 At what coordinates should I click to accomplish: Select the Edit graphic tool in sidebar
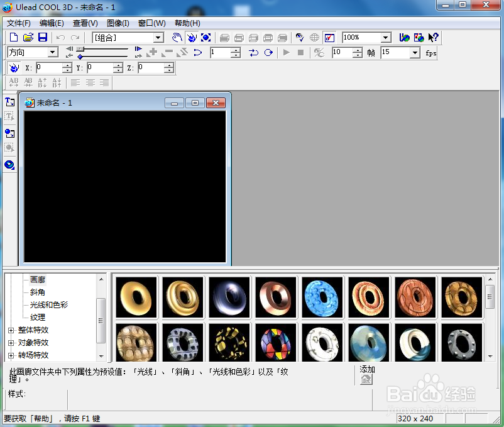click(x=9, y=148)
